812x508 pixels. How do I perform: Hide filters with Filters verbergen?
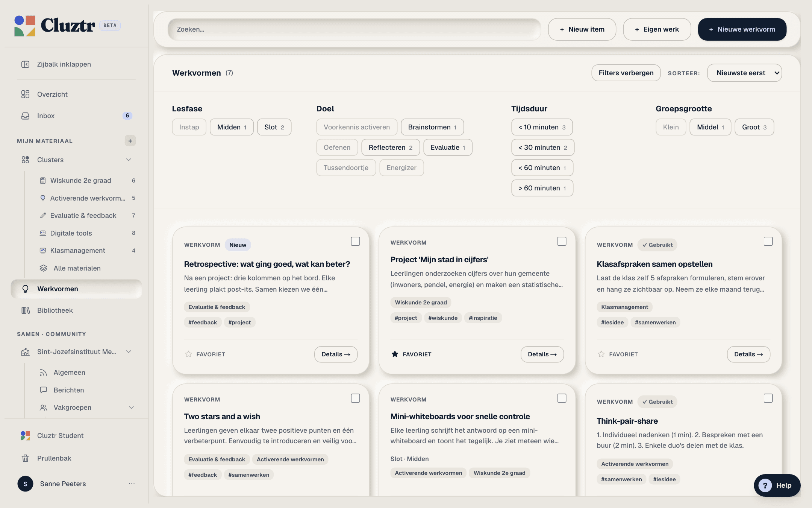tap(626, 73)
